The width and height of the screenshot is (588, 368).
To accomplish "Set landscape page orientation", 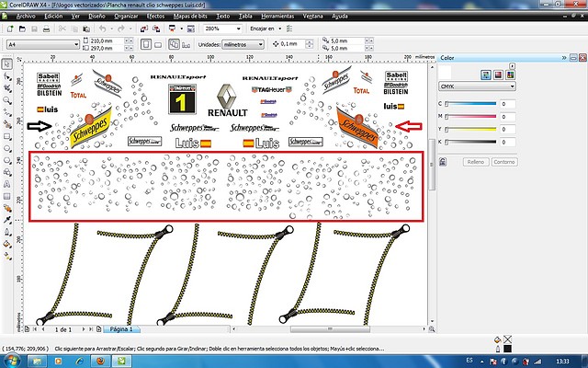I will 158,44.
